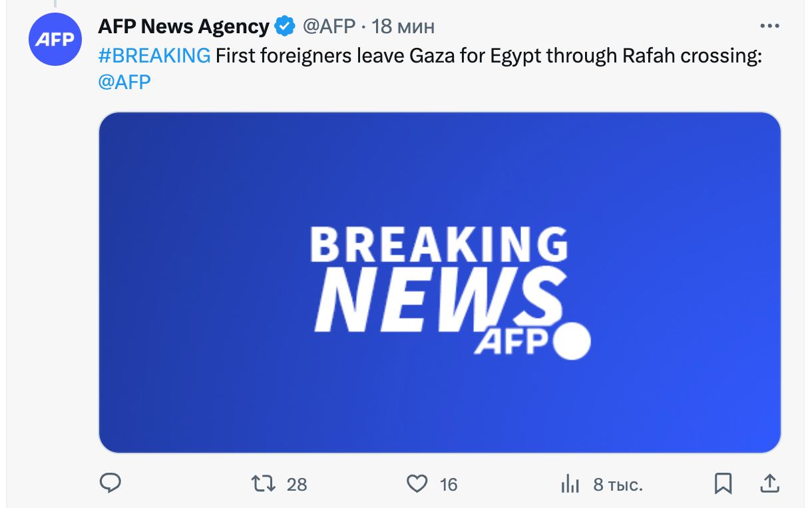Click the gray @AFP handle beside the name
This screenshot has height=508, width=812.
(329, 27)
